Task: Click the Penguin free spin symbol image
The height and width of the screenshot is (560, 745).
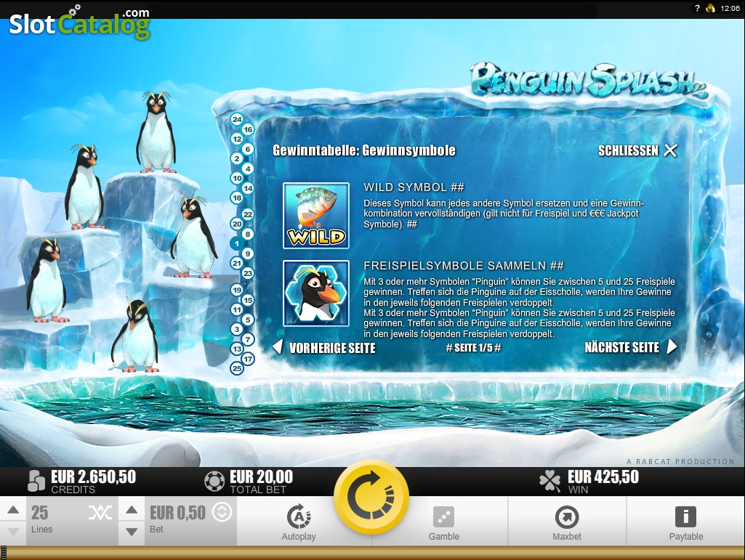Action: click(x=316, y=293)
